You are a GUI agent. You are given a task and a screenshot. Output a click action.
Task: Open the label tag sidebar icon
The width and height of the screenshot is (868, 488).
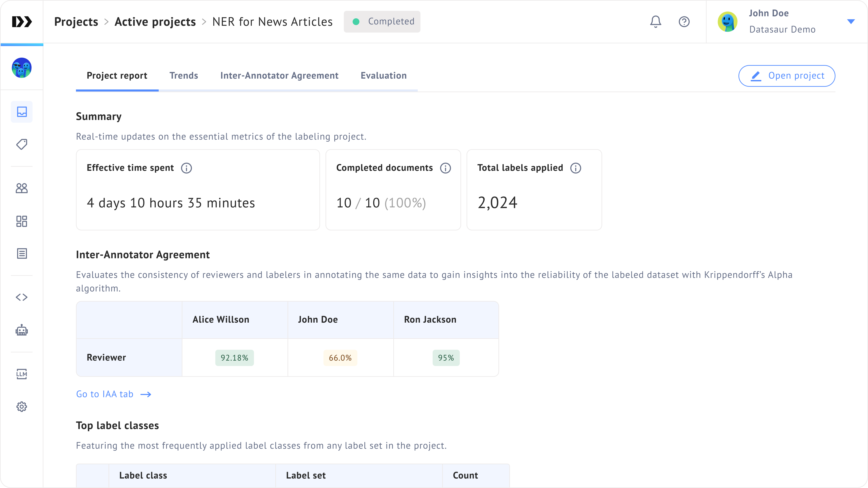[x=22, y=145]
